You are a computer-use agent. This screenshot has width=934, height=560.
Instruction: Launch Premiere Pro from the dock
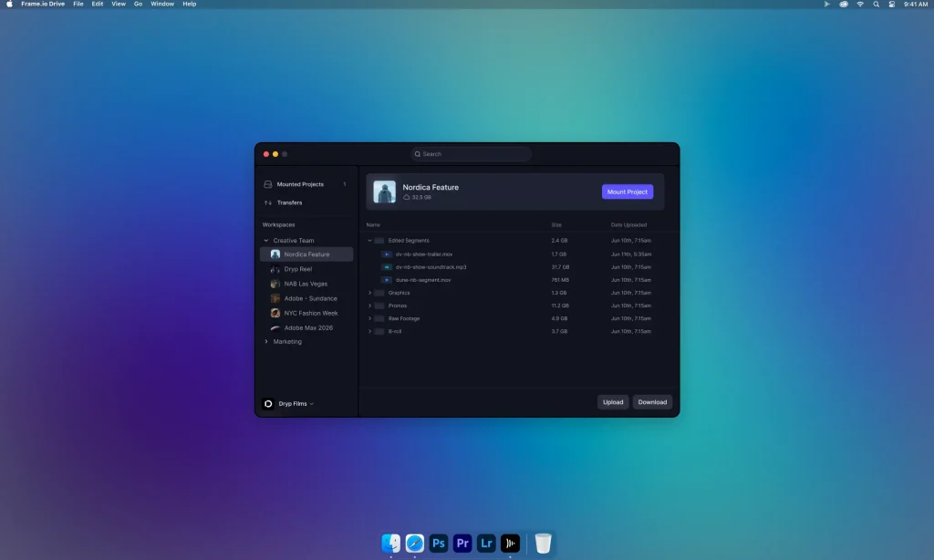462,544
